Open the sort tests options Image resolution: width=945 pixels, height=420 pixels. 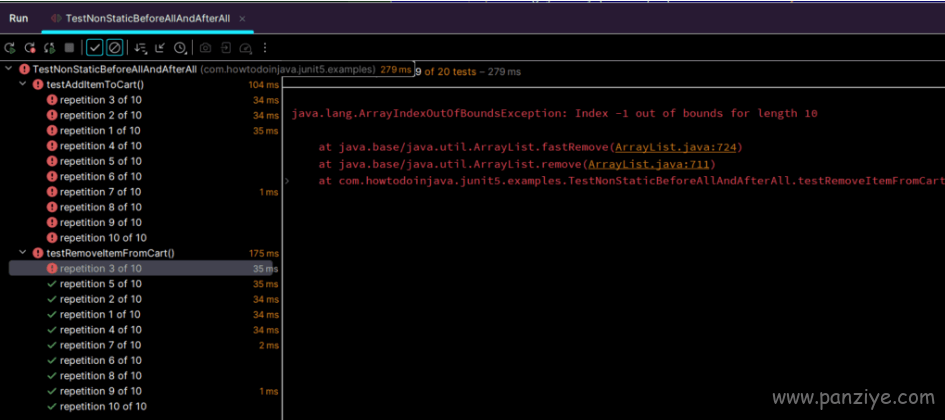[140, 48]
